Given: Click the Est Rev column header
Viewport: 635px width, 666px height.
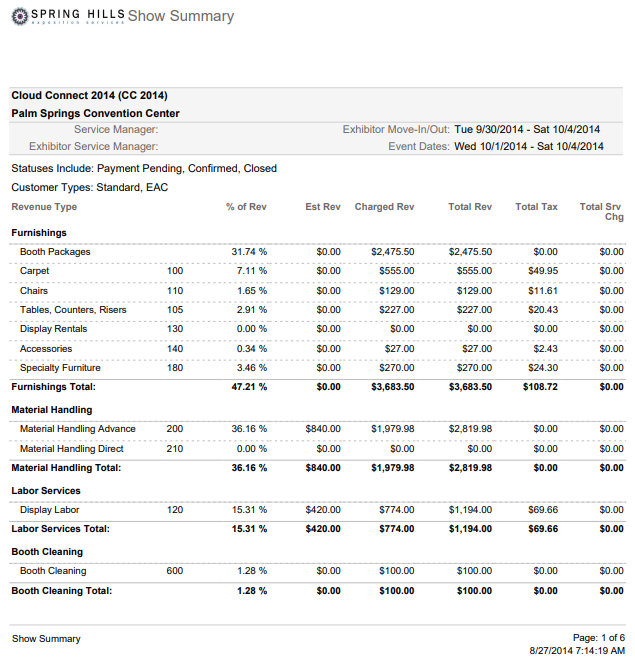Looking at the screenshot, I should tap(322, 207).
